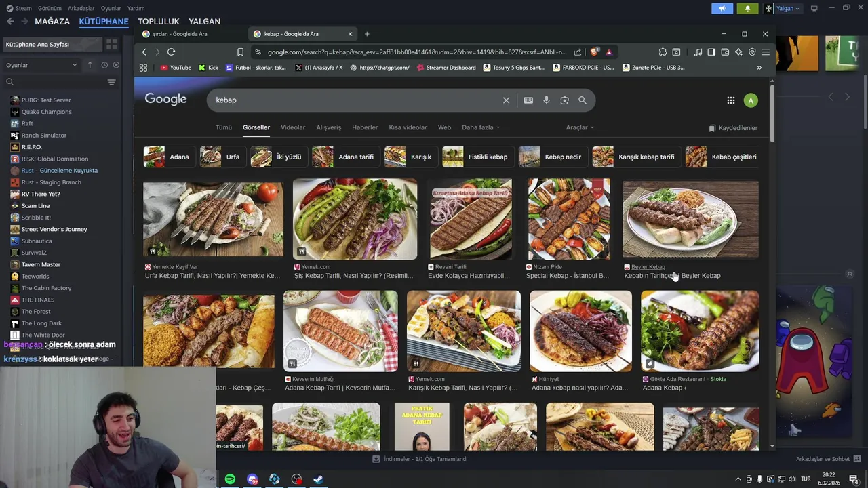Viewport: 868px width, 488px height.
Task: Open the Araçlar tools dropdown
Action: coord(580,127)
